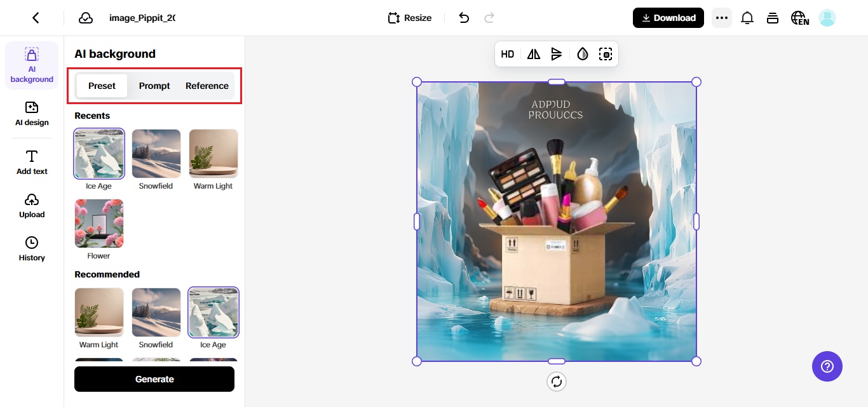Viewport: 868px width, 407px height.
Task: Activate the smart cutout selection tool
Action: click(606, 54)
